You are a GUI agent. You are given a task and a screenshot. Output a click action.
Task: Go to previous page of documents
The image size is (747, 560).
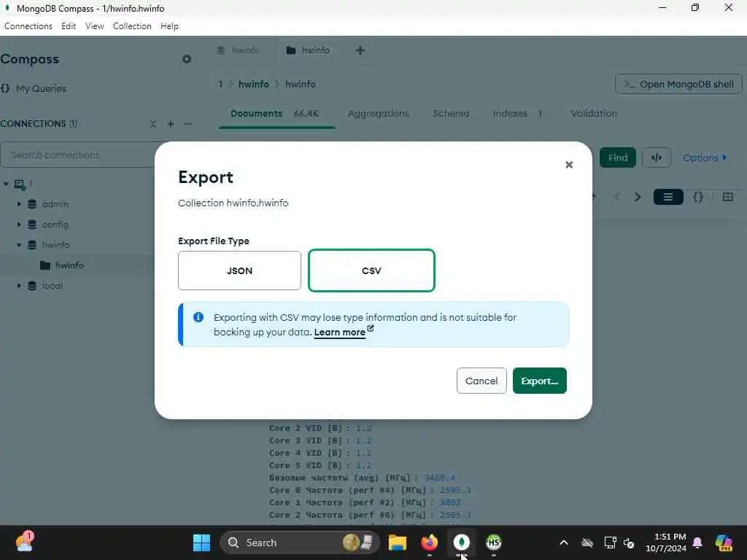pyautogui.click(x=617, y=197)
